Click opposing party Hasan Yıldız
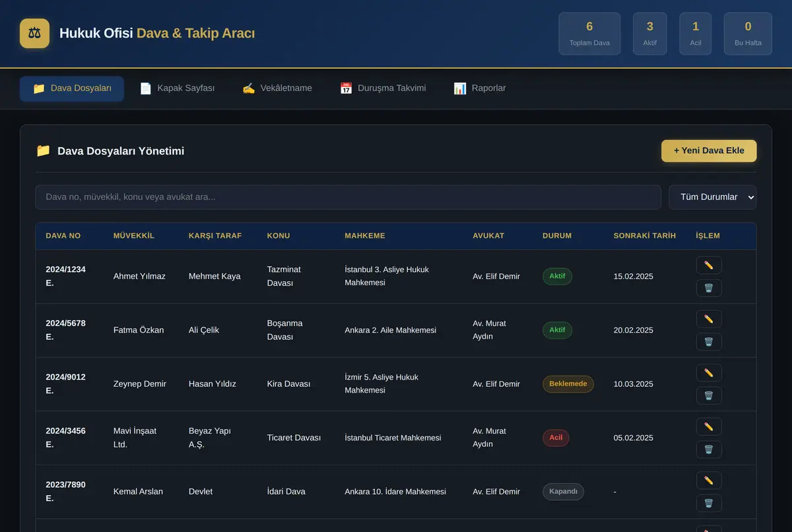Image resolution: width=792 pixels, height=532 pixels. point(213,384)
